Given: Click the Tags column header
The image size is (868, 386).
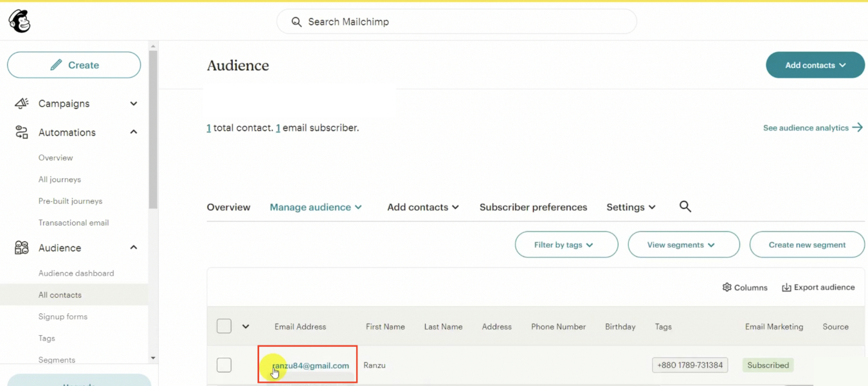Looking at the screenshot, I should pyautogui.click(x=663, y=327).
